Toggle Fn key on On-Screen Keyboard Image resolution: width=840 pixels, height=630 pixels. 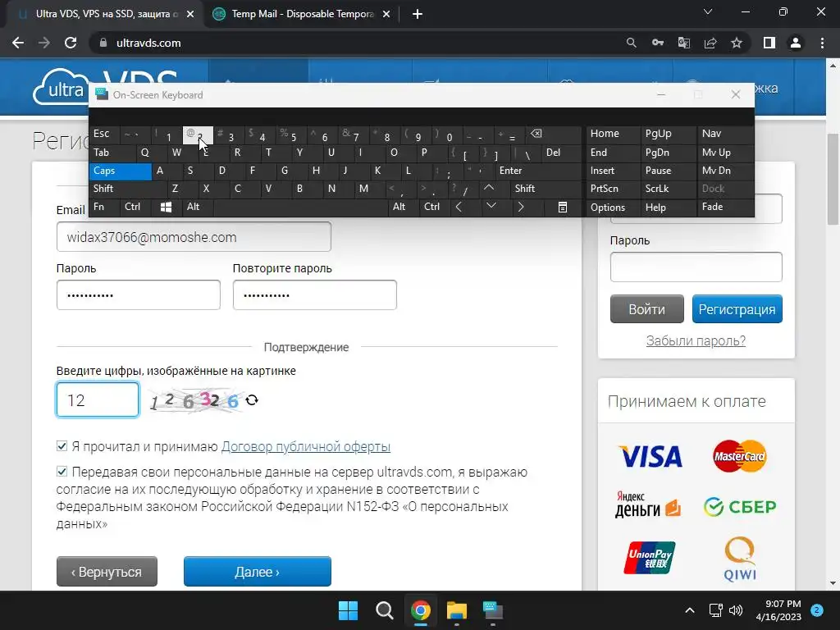click(x=104, y=207)
